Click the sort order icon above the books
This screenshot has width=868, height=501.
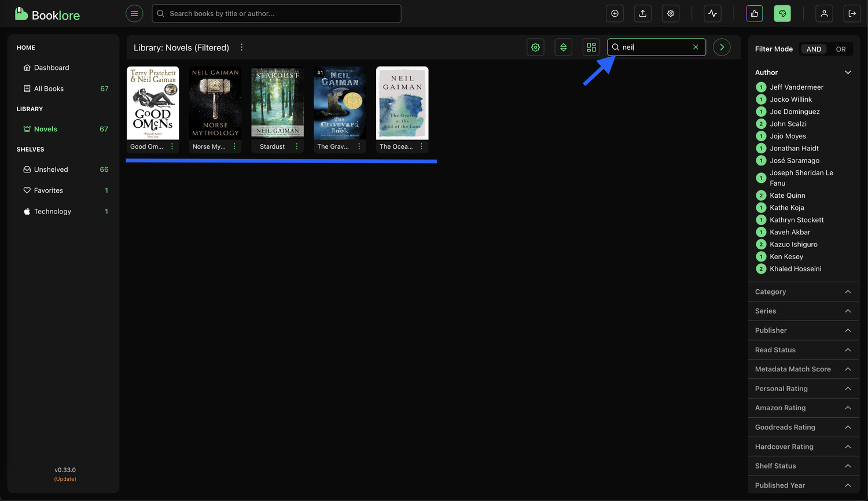click(563, 47)
